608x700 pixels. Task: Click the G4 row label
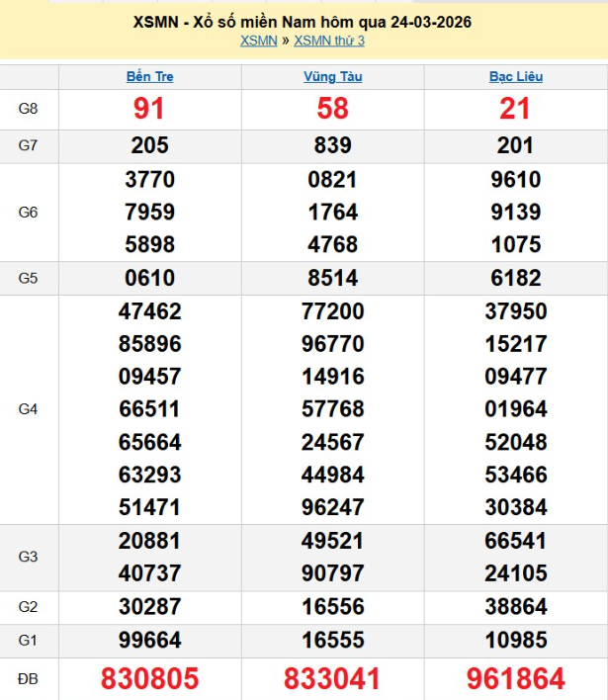pyautogui.click(x=28, y=408)
